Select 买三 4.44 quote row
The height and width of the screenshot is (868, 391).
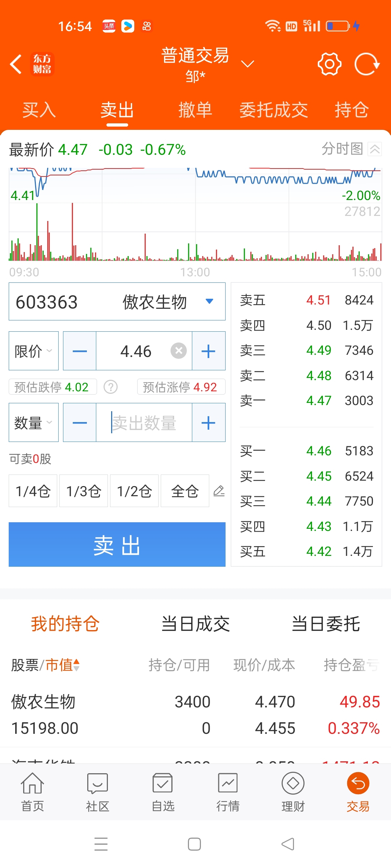[x=306, y=501]
